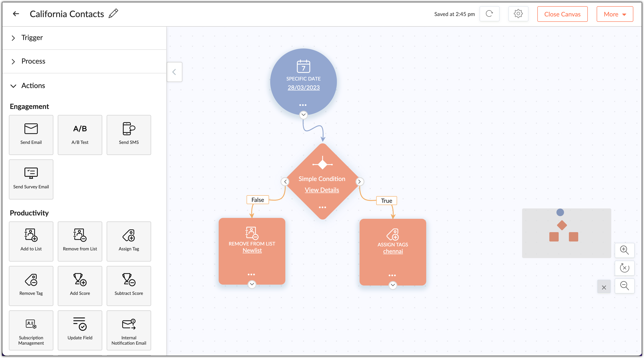Image resolution: width=644 pixels, height=358 pixels.
Task: Click the right connector of Simple Condition
Action: tap(359, 182)
